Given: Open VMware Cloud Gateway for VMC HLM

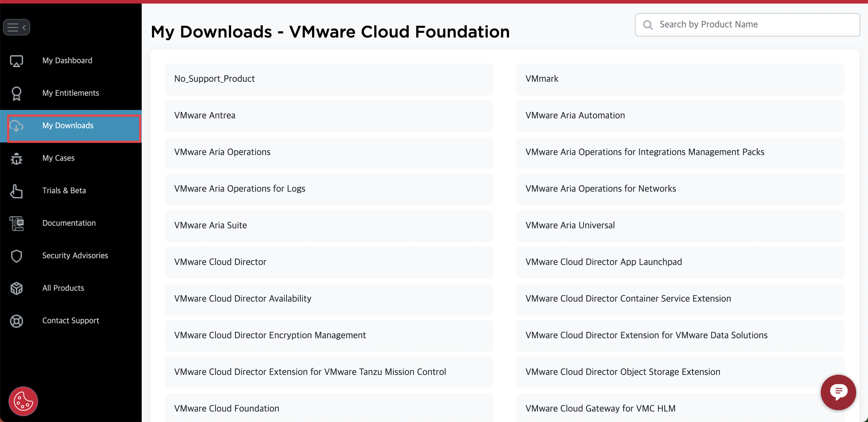Looking at the screenshot, I should pos(680,408).
